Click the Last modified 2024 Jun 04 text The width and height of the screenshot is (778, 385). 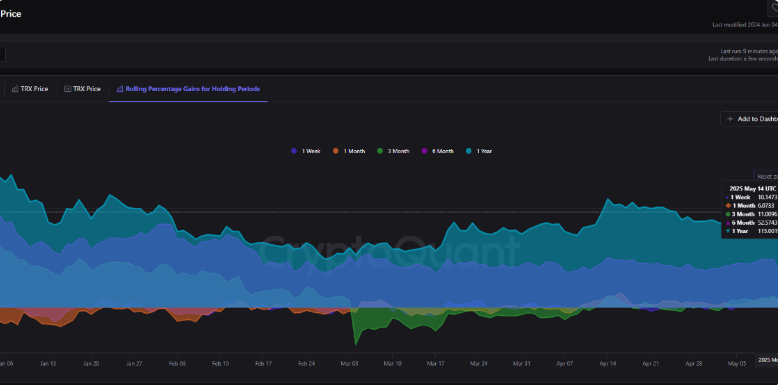[x=745, y=25]
